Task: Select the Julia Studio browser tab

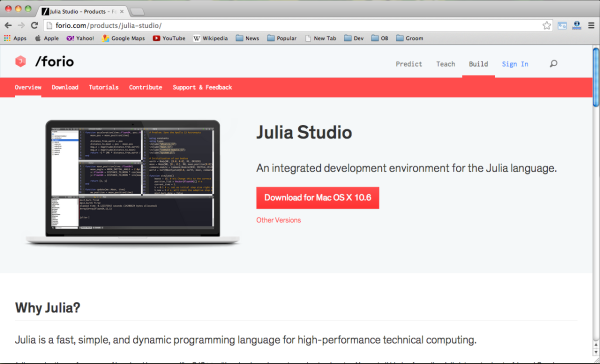Action: click(x=82, y=11)
